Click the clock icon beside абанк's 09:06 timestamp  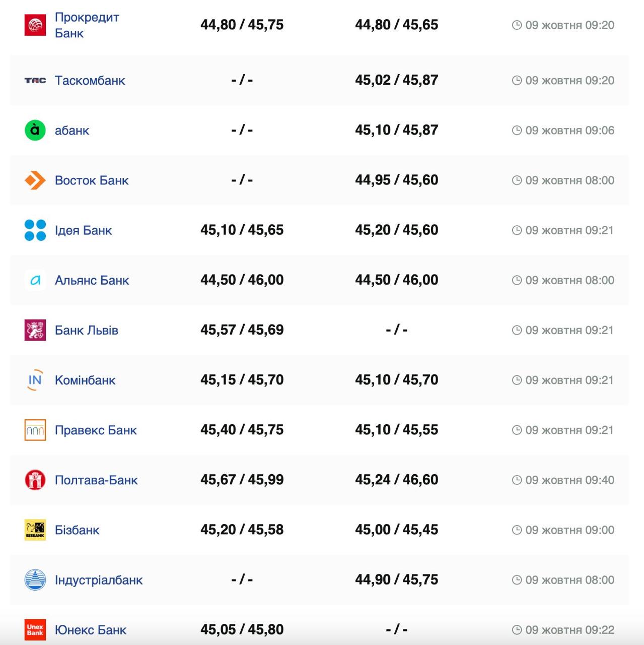tap(517, 131)
